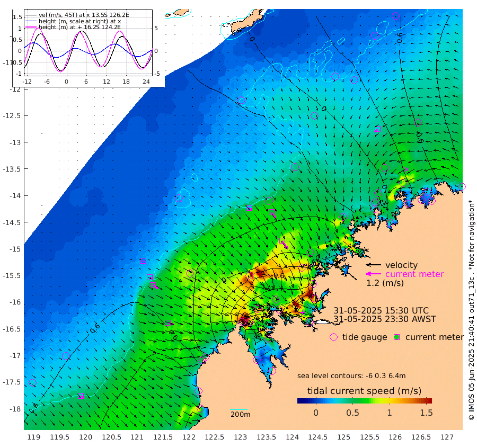The width and height of the screenshot is (477, 448).
Task: Click the tide gauge circle near 121.8E 14S
Action: pyautogui.click(x=179, y=198)
